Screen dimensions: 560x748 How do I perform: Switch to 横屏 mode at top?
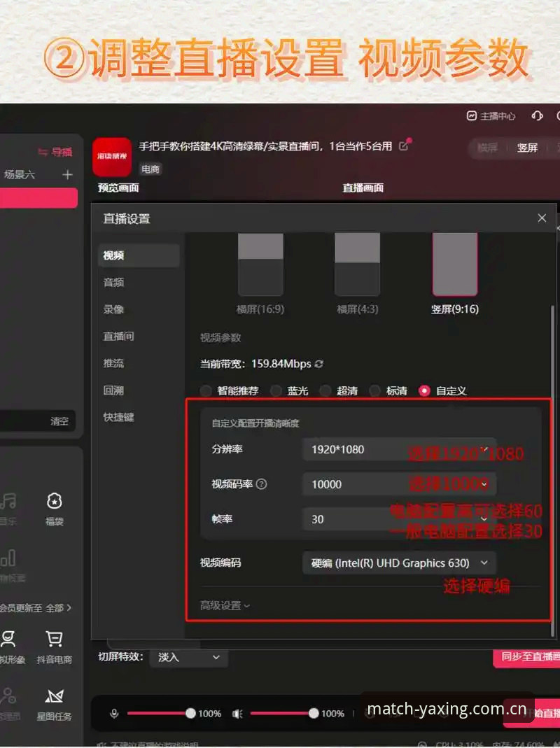[487, 148]
